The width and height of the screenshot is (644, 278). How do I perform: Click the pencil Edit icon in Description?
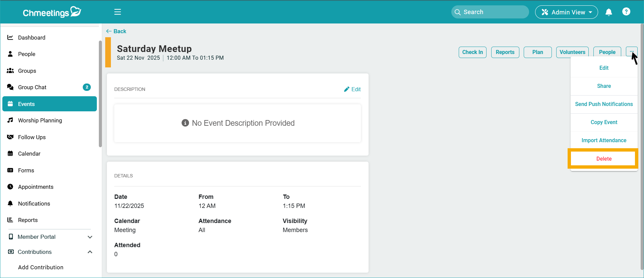point(346,89)
